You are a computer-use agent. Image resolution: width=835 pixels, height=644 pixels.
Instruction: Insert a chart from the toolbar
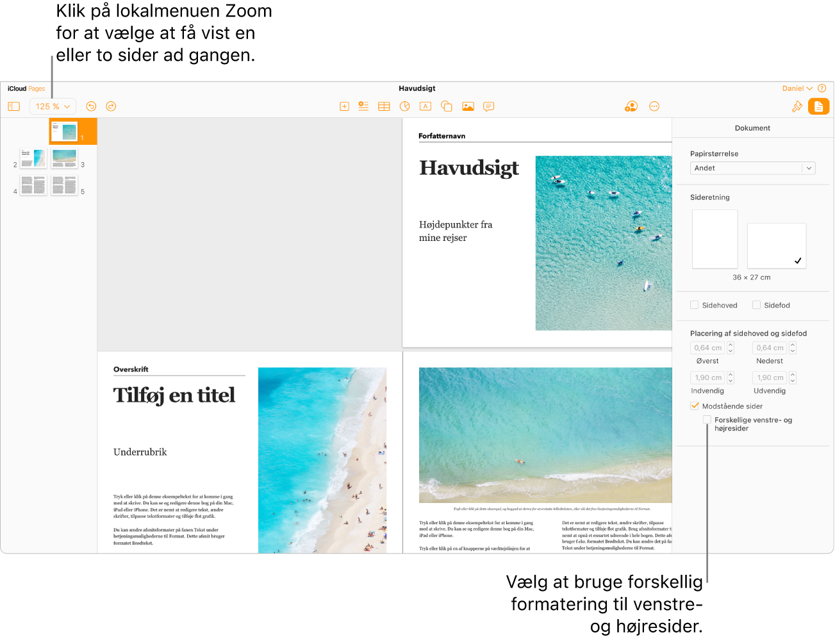pyautogui.click(x=405, y=106)
